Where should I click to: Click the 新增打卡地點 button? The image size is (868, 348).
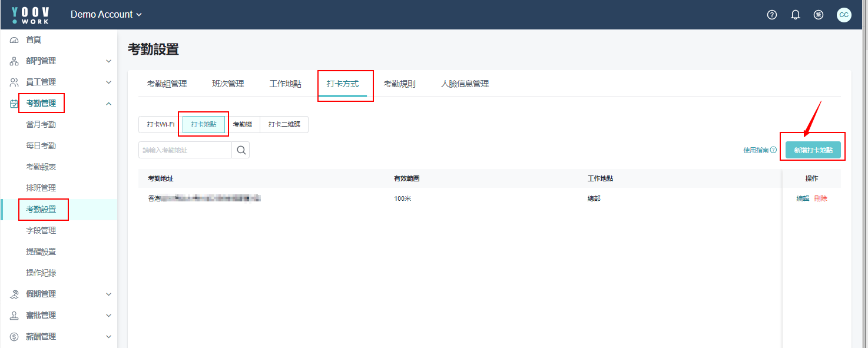coord(813,150)
